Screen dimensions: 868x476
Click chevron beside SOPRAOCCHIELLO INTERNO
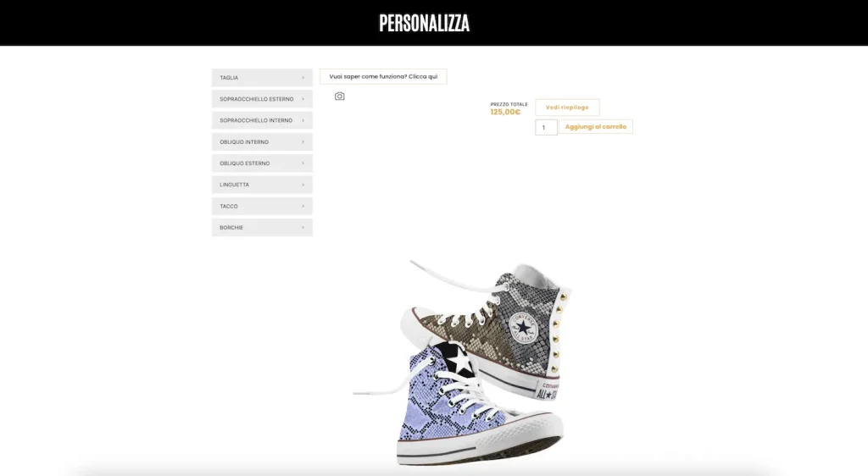[303, 120]
